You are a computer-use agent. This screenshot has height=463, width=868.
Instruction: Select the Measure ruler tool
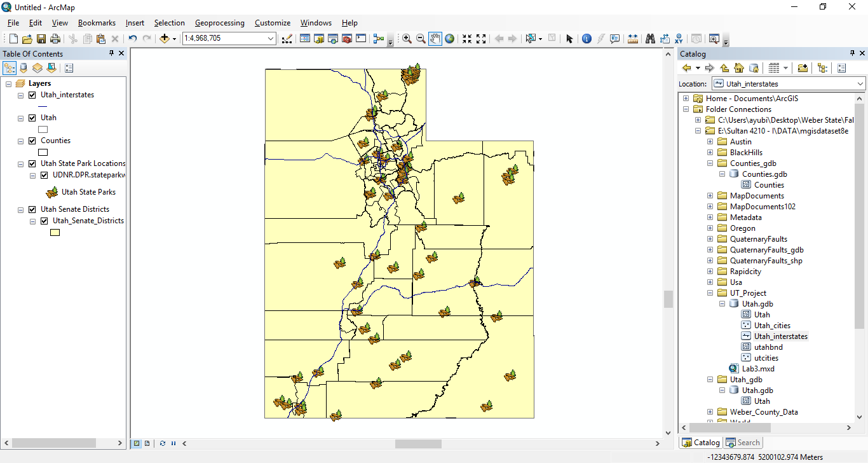pyautogui.click(x=632, y=39)
